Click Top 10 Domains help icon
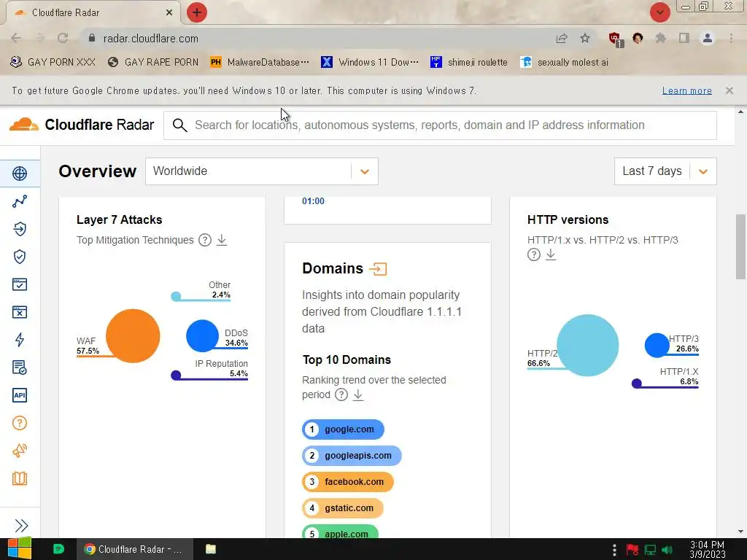 pyautogui.click(x=341, y=394)
